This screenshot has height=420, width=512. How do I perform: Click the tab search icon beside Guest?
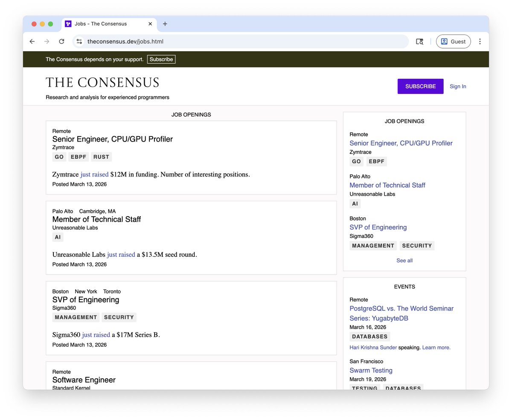click(x=419, y=41)
